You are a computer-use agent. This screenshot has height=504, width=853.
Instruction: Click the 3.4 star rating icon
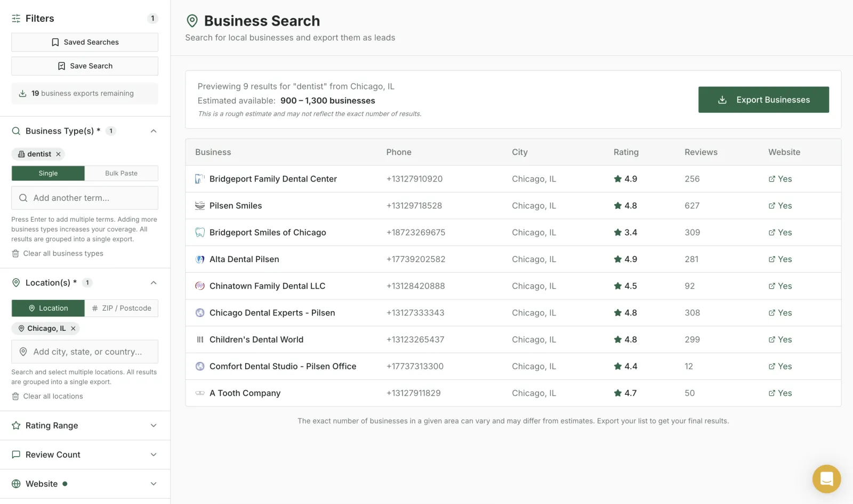click(x=617, y=232)
